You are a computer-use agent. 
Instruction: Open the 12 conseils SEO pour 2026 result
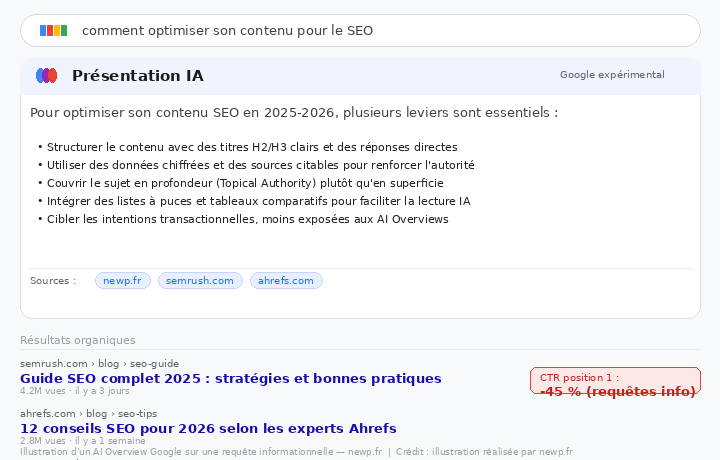click(x=208, y=428)
